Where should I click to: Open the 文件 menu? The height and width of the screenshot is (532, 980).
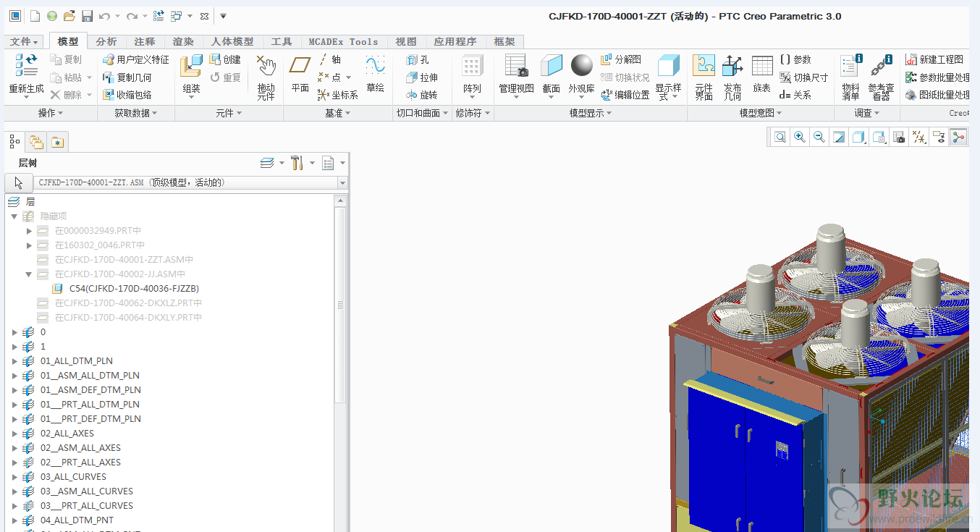pos(25,42)
